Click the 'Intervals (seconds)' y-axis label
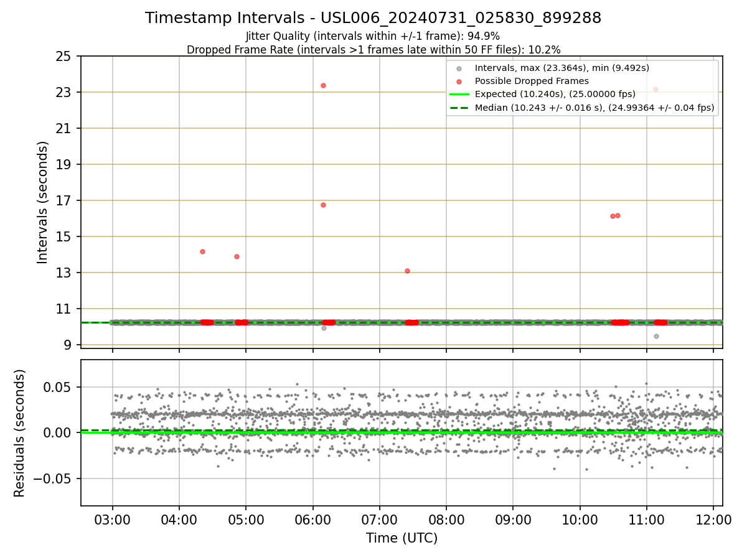This screenshot has height=560, width=747. [x=43, y=202]
